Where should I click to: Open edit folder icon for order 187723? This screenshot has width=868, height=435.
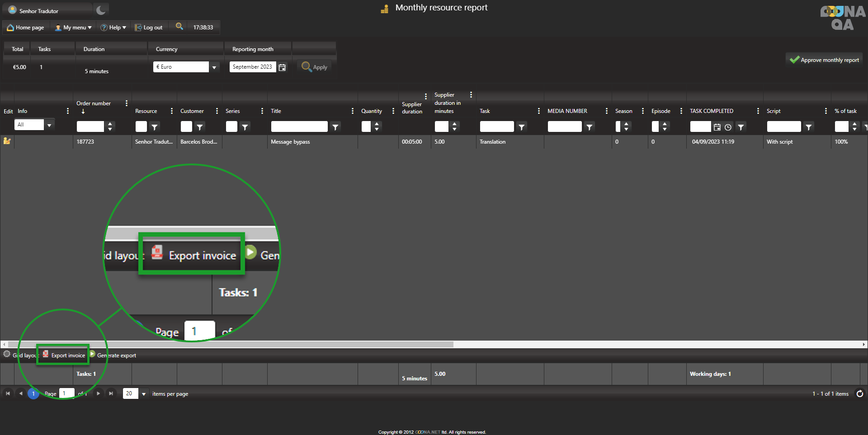coord(7,141)
